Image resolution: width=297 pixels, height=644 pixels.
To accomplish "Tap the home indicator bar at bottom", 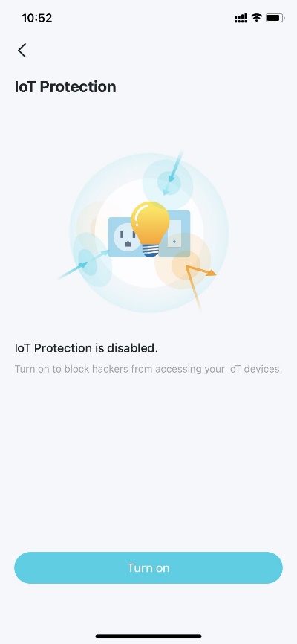I will [148, 637].
